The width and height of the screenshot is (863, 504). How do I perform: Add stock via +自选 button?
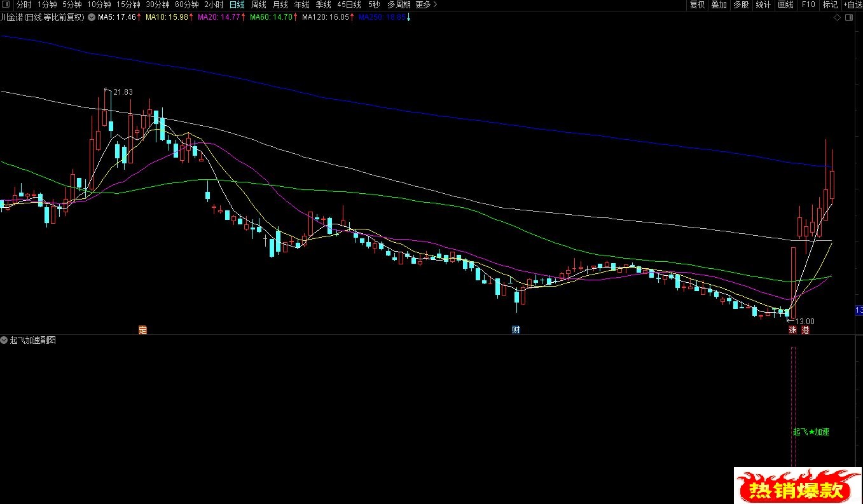pos(853,4)
